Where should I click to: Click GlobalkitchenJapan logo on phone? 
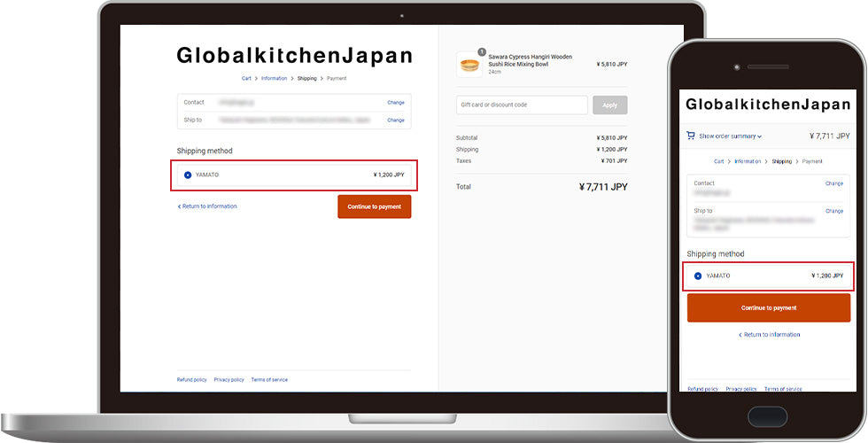point(769,105)
